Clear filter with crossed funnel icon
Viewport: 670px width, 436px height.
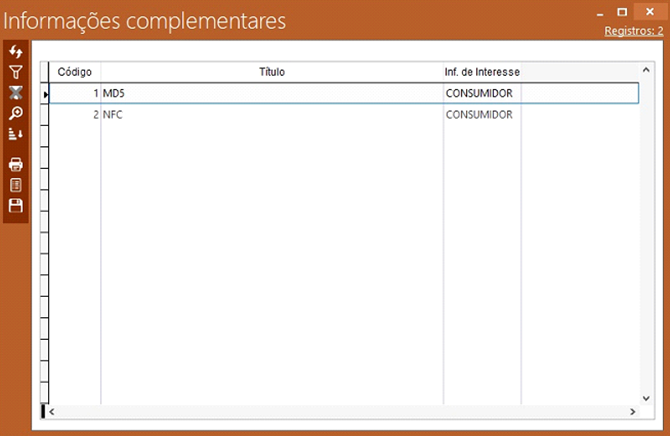pos(16,93)
